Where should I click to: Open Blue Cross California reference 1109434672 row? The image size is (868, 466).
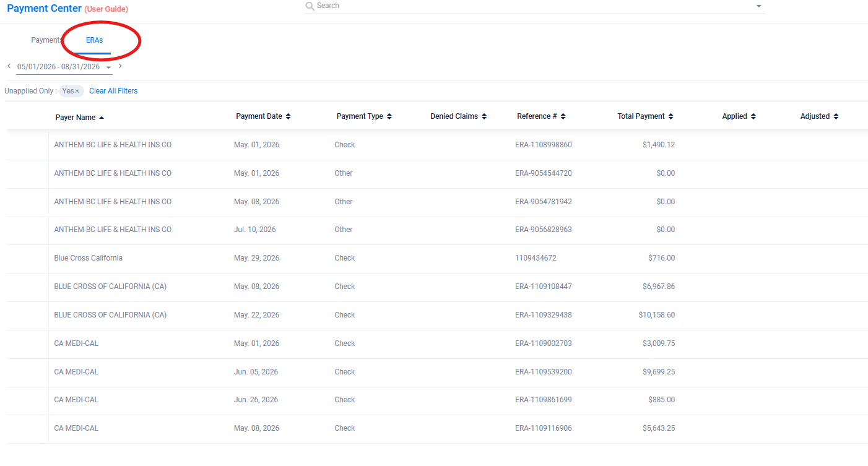(x=437, y=259)
